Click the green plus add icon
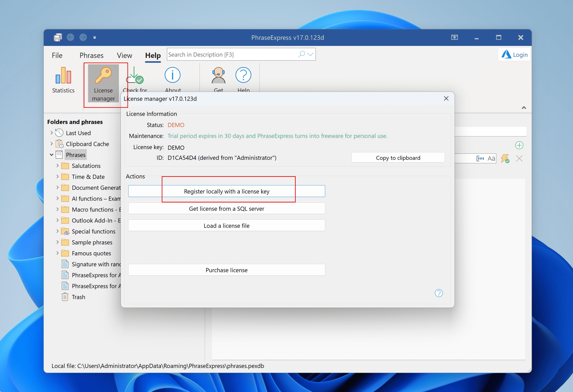Image resolution: width=573 pixels, height=392 pixels. coord(519,145)
